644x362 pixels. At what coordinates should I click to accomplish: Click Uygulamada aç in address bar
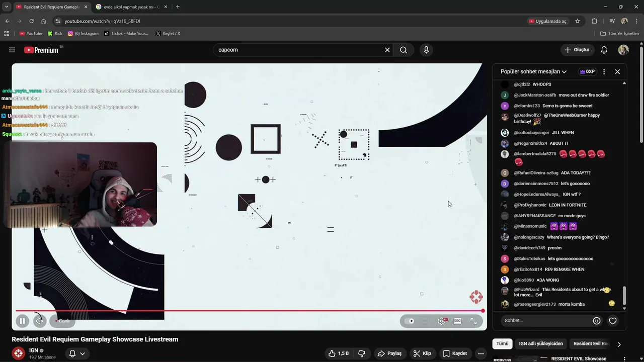(x=547, y=21)
